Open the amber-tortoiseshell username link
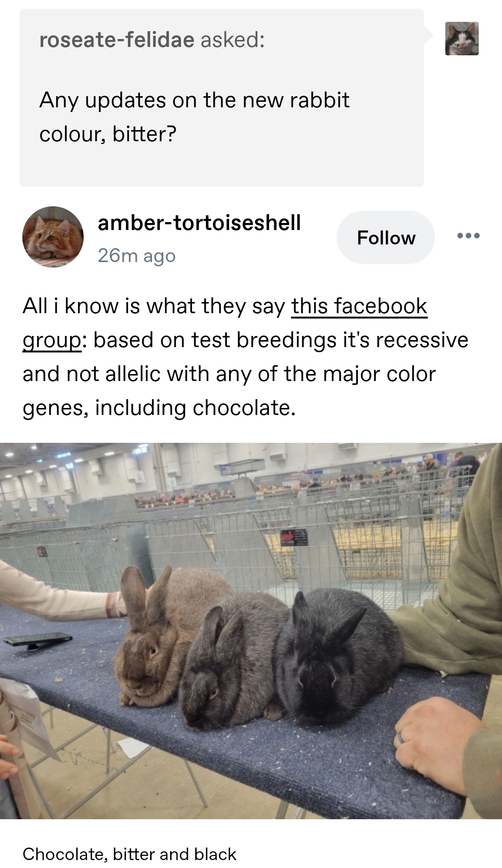502x868 pixels. (x=199, y=223)
